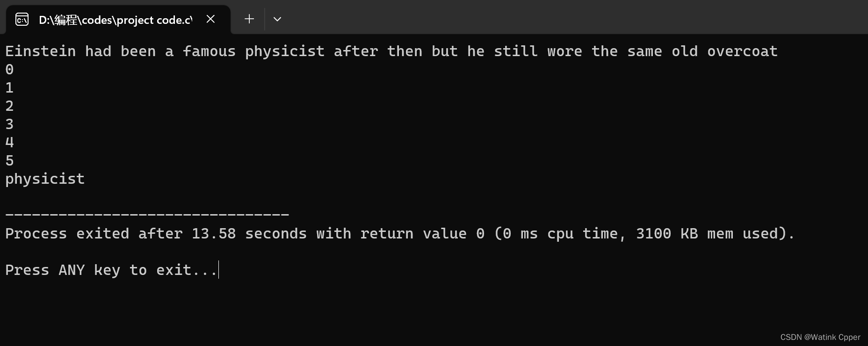868x346 pixels.
Task: Click the output line showing '1'
Action: pos(10,88)
